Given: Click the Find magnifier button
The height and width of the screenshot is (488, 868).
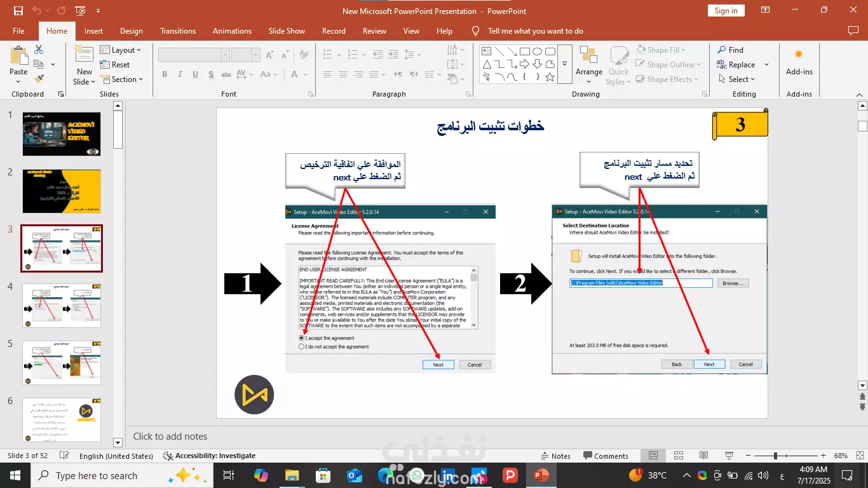Looking at the screenshot, I should (730, 50).
